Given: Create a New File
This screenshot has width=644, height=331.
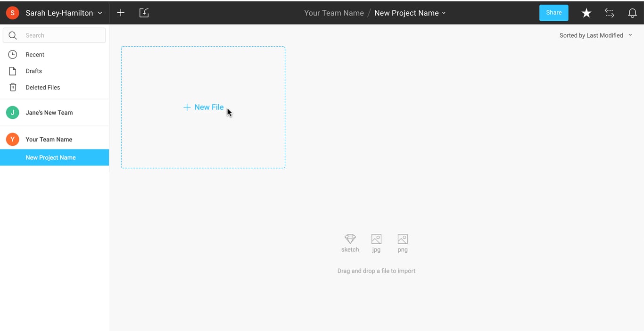Looking at the screenshot, I should [203, 108].
